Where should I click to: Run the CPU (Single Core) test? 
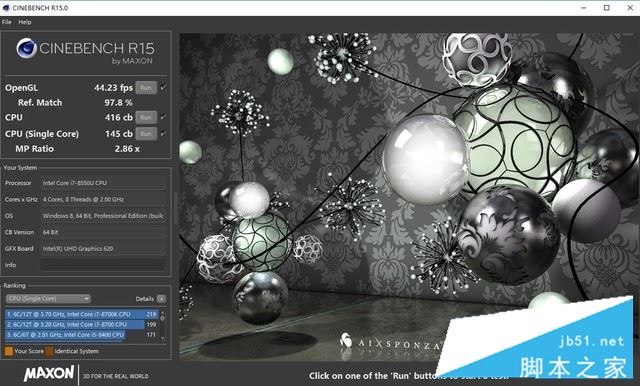tap(146, 134)
